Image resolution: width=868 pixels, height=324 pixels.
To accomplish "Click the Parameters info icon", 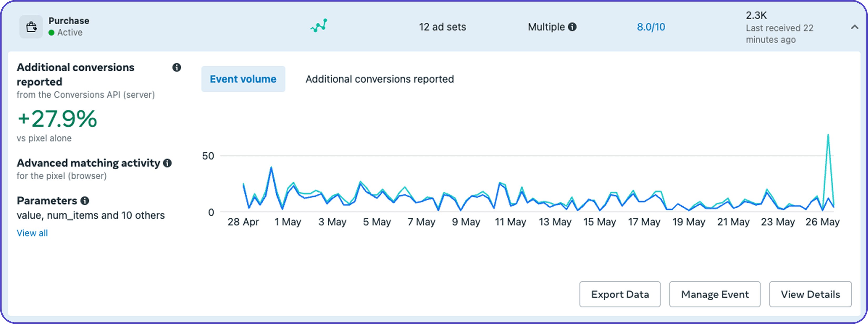I will click(85, 201).
